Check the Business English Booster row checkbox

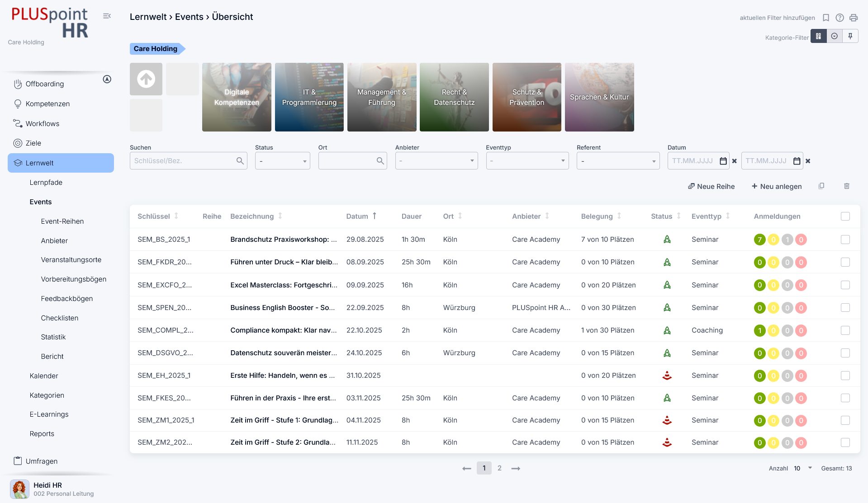coord(845,308)
